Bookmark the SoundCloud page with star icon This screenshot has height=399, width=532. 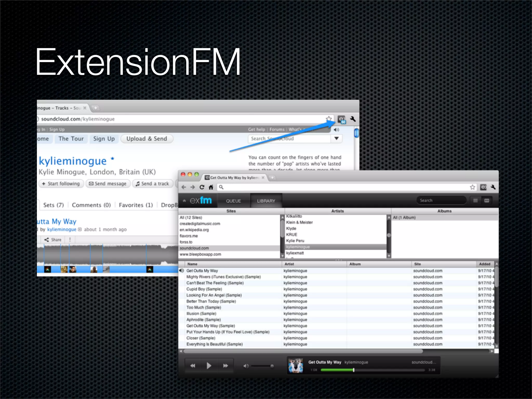[329, 119]
